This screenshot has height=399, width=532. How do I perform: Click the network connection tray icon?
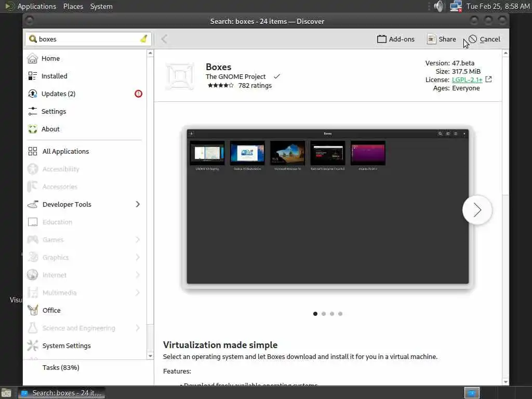pos(456,6)
